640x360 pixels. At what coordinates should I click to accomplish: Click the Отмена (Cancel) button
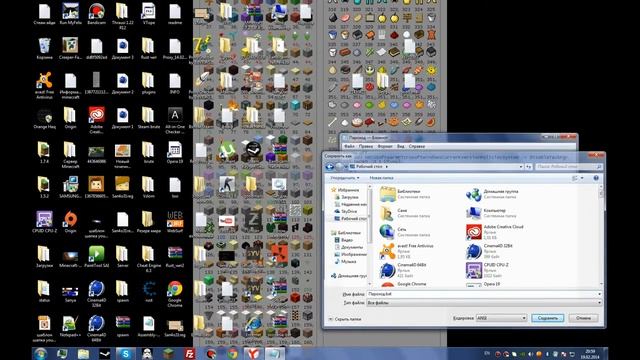point(583,318)
